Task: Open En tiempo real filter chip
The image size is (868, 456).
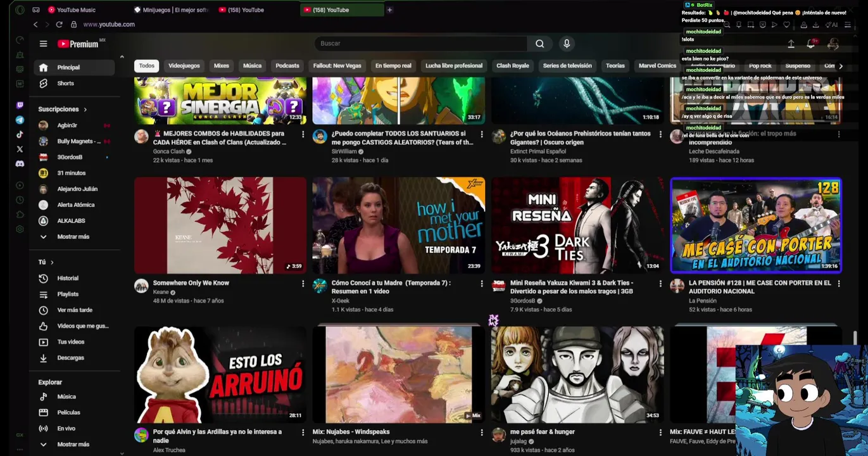Action: (393, 66)
